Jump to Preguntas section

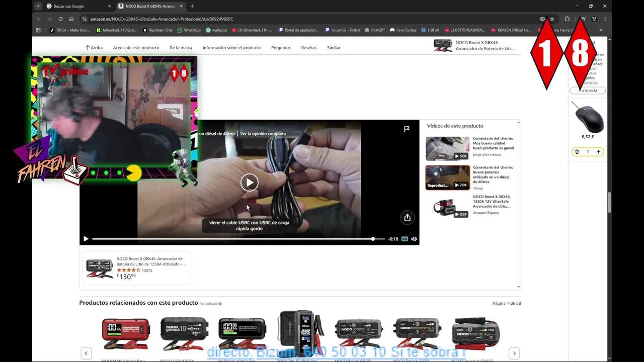tap(281, 48)
